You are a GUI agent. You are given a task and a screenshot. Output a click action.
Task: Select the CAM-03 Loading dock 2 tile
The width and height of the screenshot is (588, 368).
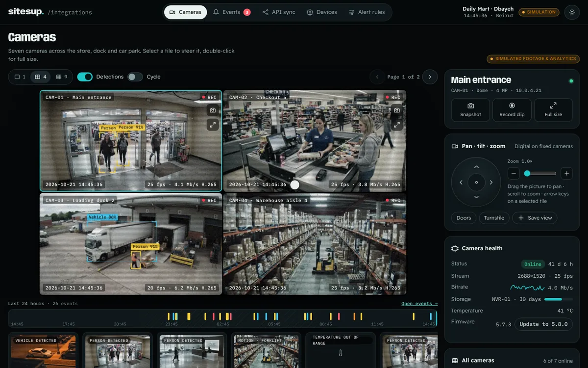click(x=131, y=244)
